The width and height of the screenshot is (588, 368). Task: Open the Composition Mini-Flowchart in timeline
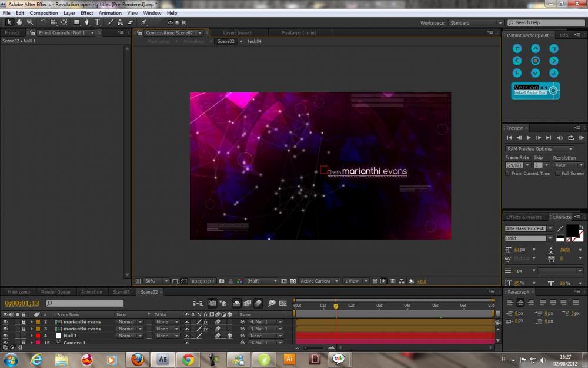point(198,303)
